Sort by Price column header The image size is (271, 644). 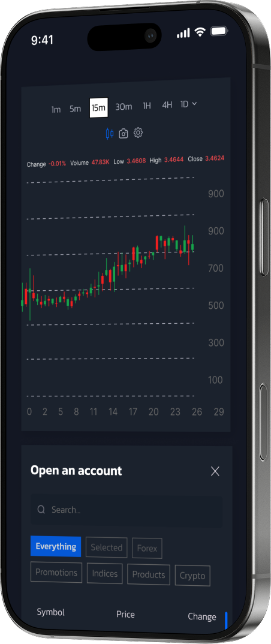pos(125,615)
